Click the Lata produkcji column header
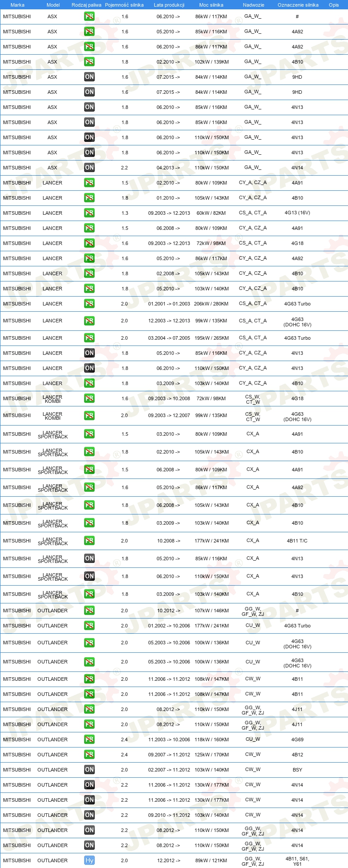348x868 pixels. pyautogui.click(x=169, y=5)
